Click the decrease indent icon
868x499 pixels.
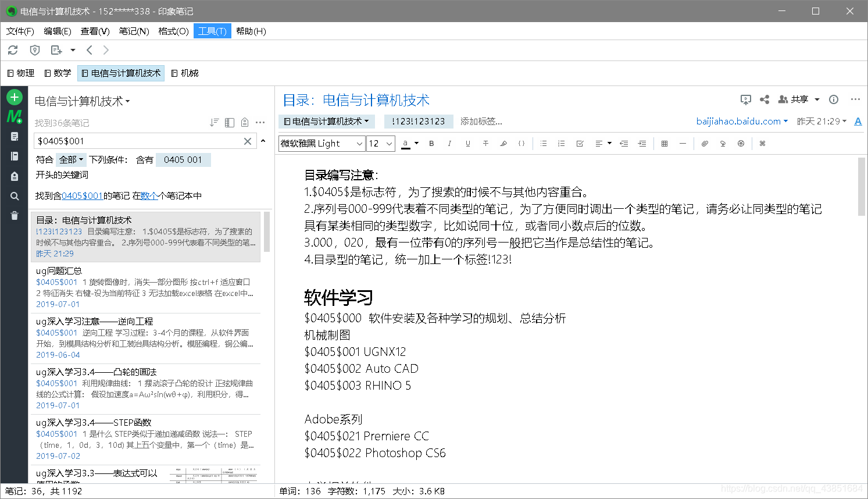[x=624, y=144]
